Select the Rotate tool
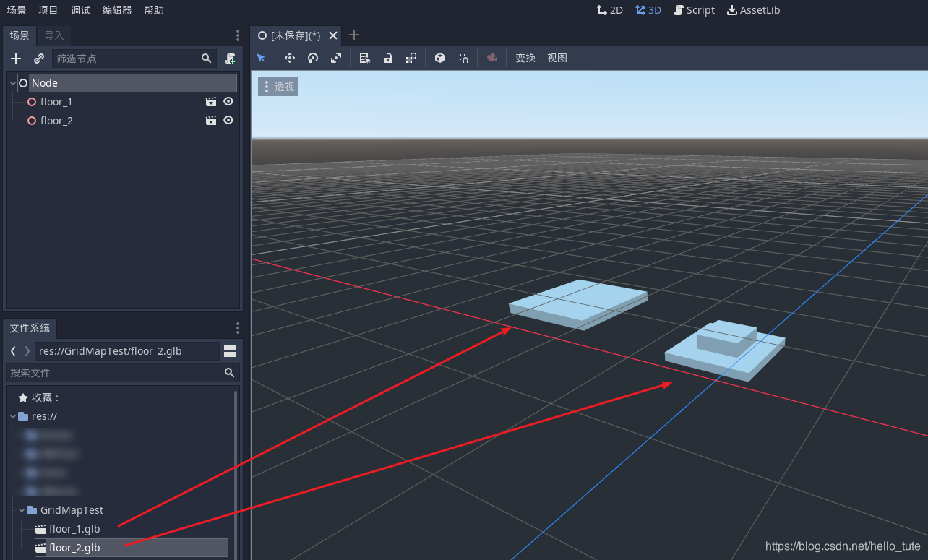The image size is (928, 560). pyautogui.click(x=312, y=58)
